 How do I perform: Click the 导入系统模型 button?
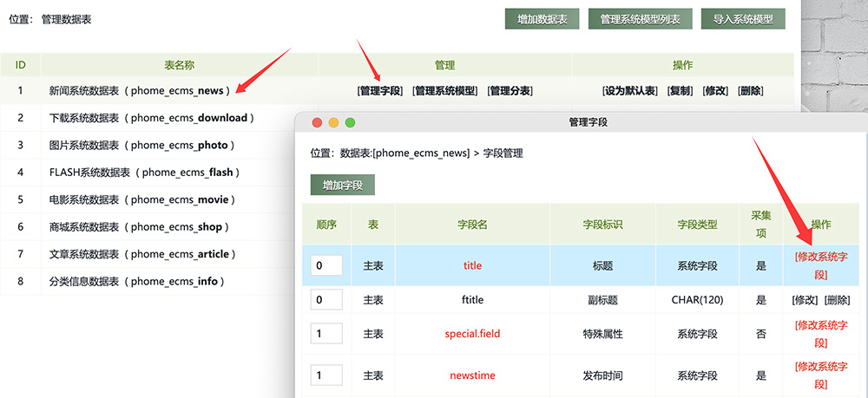[x=737, y=19]
